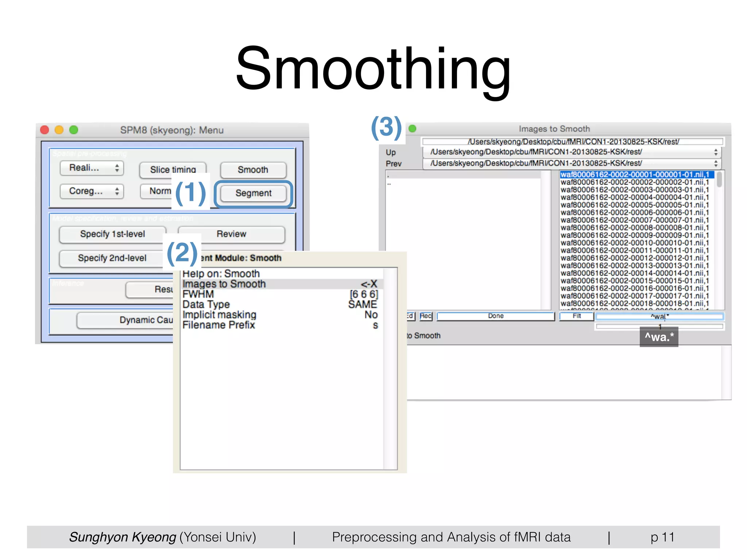This screenshot has width=747, height=560.
Task: Select file waf80006162-0002-00013-000013-01.nii,1
Action: point(637,266)
